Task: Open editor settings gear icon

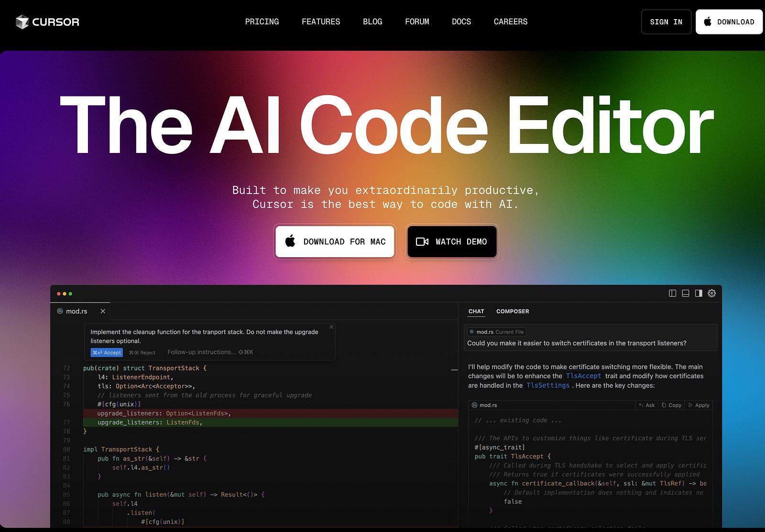Action: 712,293
